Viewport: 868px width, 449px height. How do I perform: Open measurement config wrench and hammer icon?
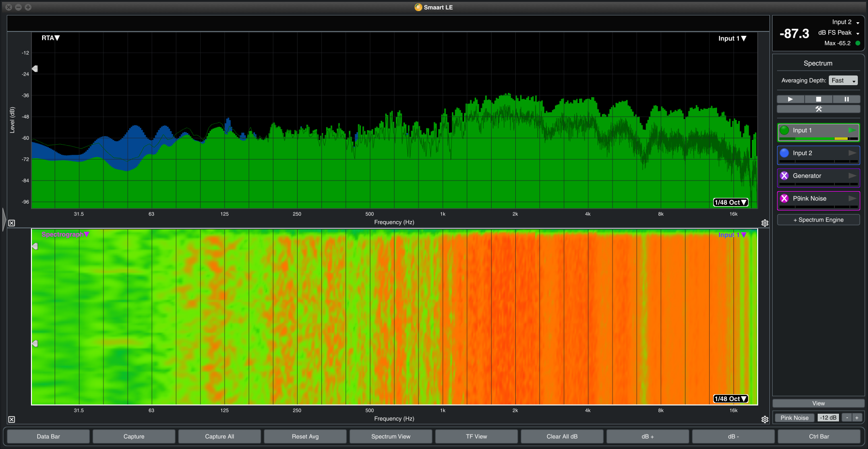tap(819, 109)
